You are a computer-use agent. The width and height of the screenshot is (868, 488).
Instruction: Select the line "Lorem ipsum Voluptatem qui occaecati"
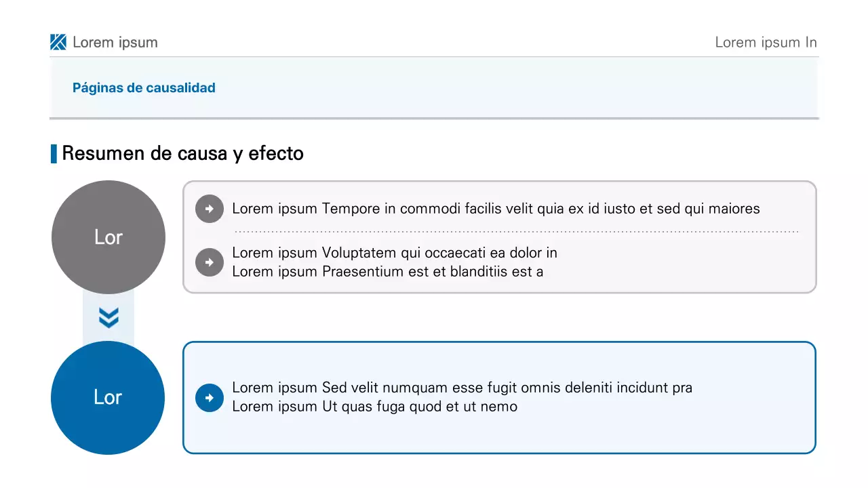point(394,253)
